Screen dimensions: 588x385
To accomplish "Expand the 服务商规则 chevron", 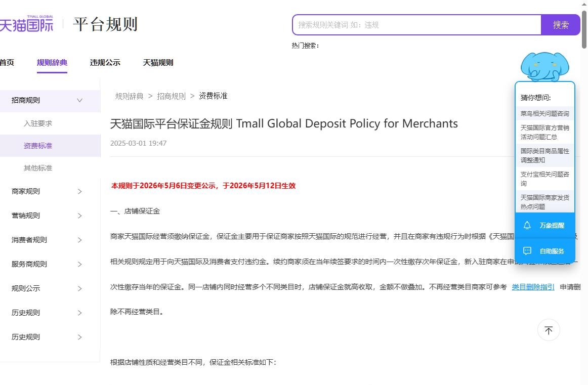I will point(79,264).
